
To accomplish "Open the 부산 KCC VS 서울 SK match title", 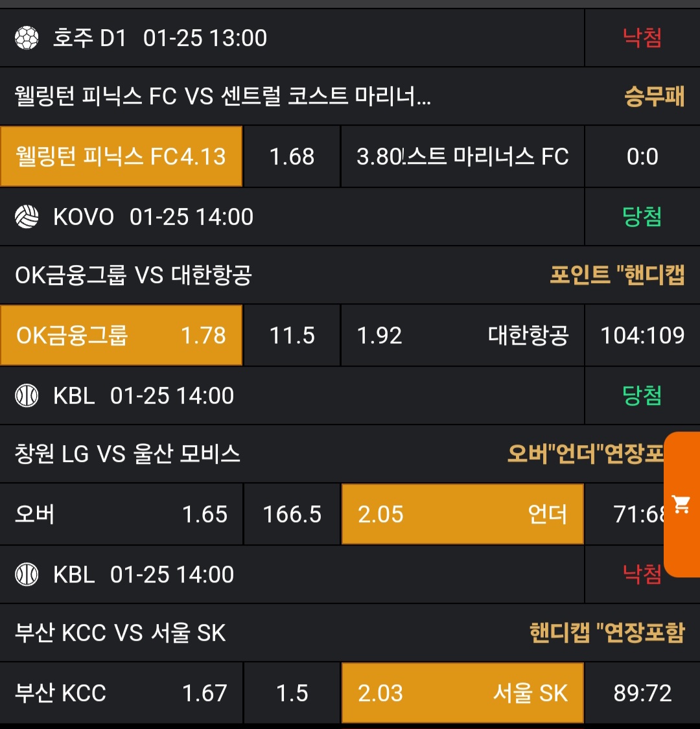I will tap(120, 634).
